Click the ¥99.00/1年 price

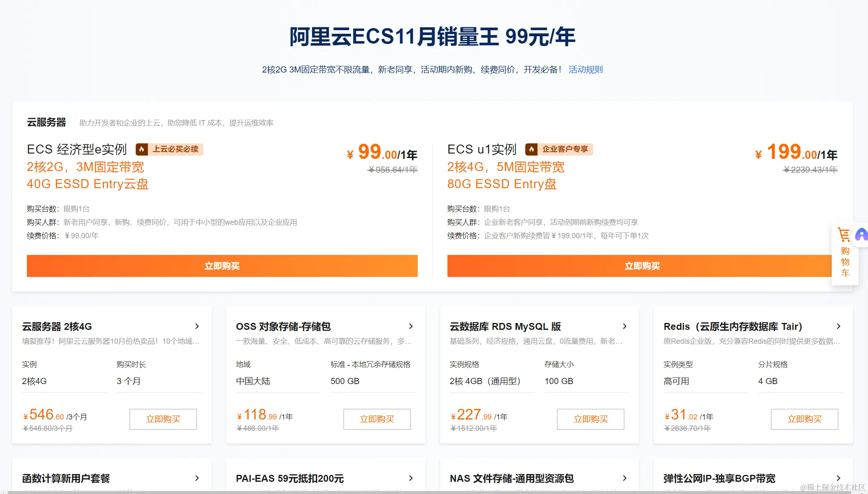382,152
